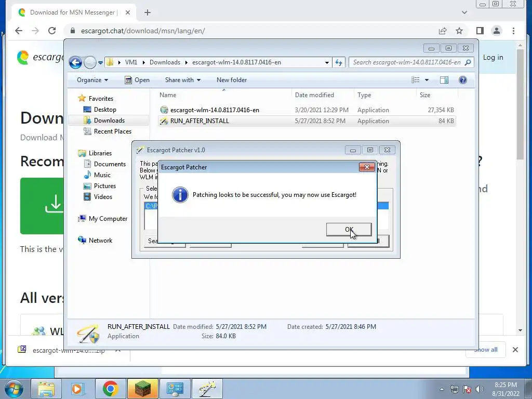
Task: Click OK in the Escargot Patcher dialog
Action: [x=349, y=229]
